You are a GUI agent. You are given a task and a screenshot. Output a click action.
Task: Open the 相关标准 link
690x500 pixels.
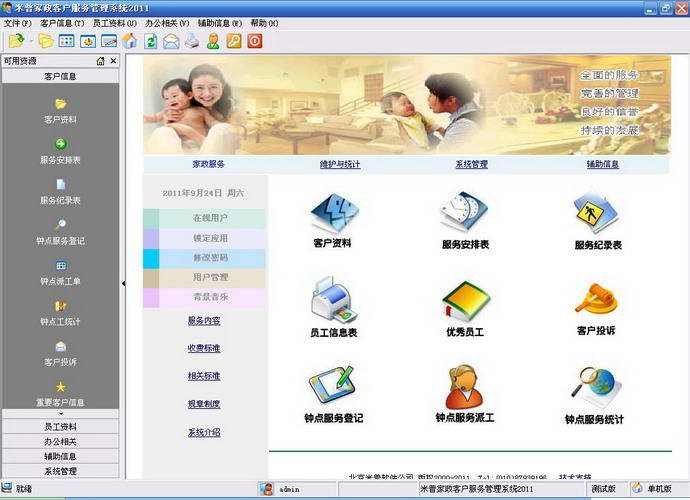coord(204,376)
